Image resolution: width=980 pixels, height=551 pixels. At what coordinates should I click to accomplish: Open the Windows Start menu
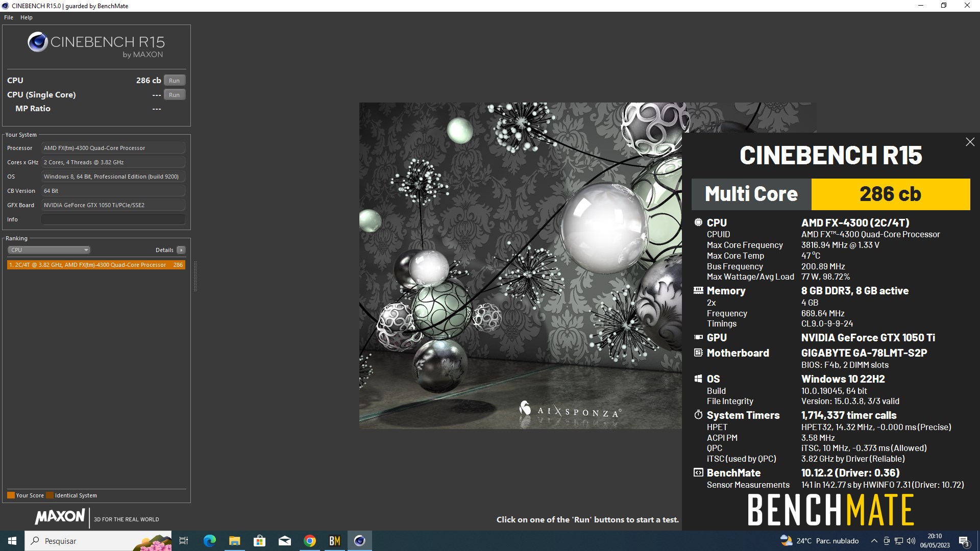[12, 541]
